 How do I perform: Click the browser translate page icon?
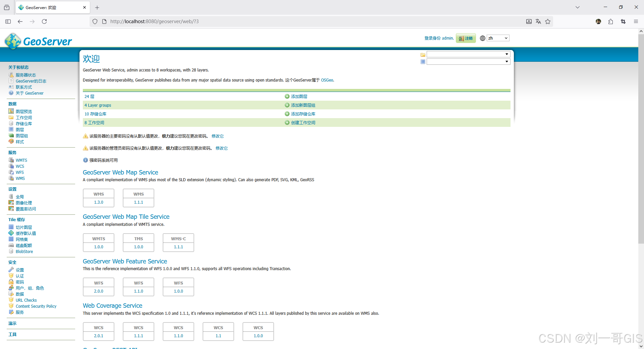pos(538,21)
